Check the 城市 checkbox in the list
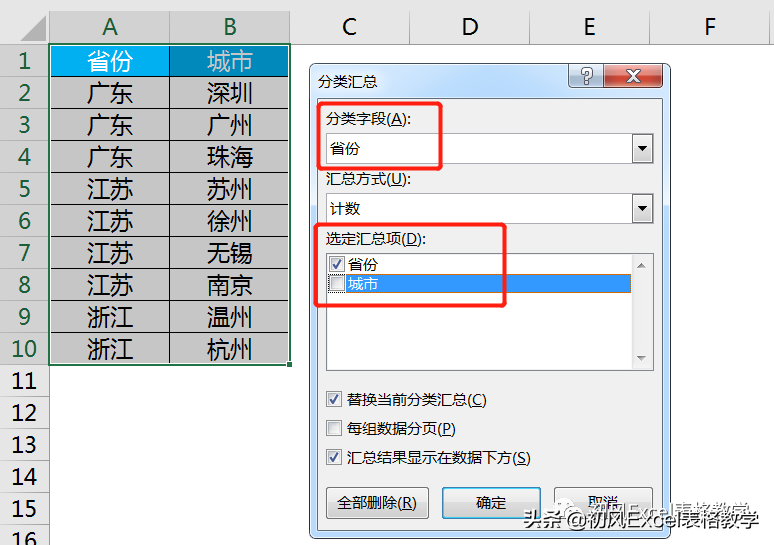The height and width of the screenshot is (545, 774). 335,285
